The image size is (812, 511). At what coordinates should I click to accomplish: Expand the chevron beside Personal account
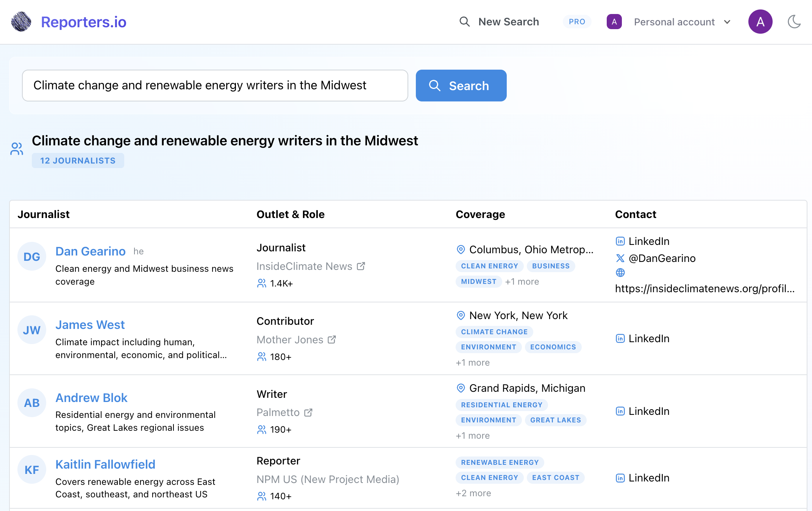click(727, 22)
